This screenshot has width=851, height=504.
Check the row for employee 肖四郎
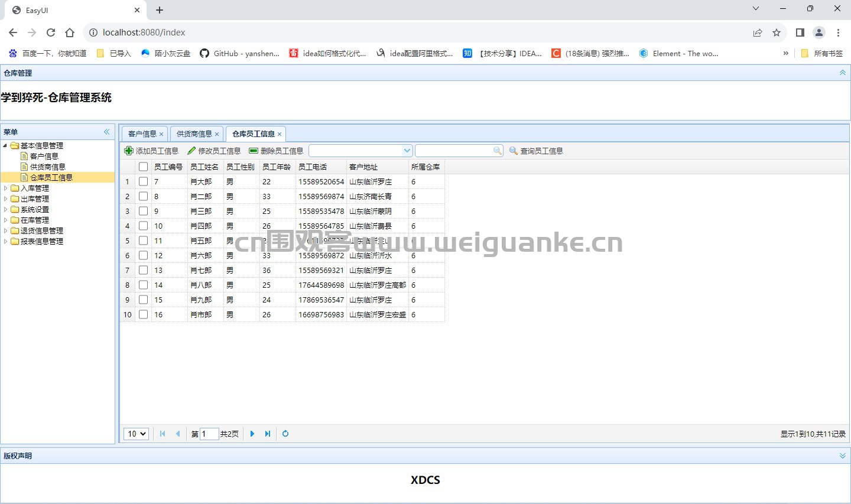coord(143,226)
